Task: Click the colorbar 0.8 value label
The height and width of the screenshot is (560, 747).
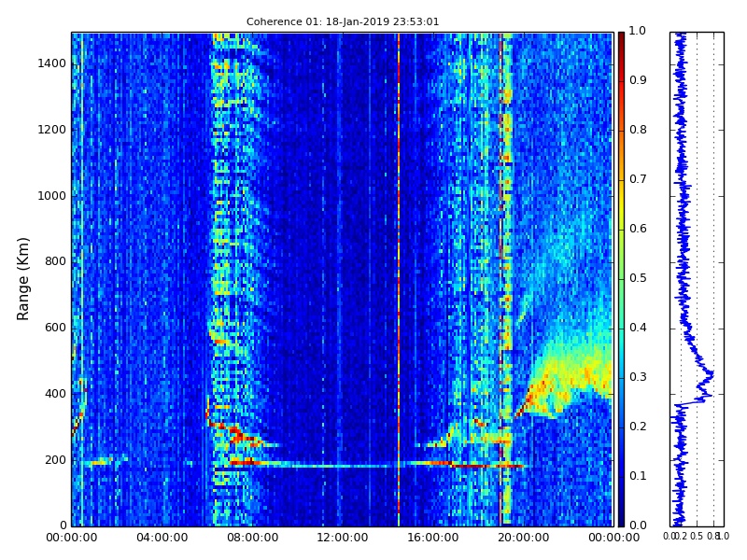Action: tap(638, 130)
